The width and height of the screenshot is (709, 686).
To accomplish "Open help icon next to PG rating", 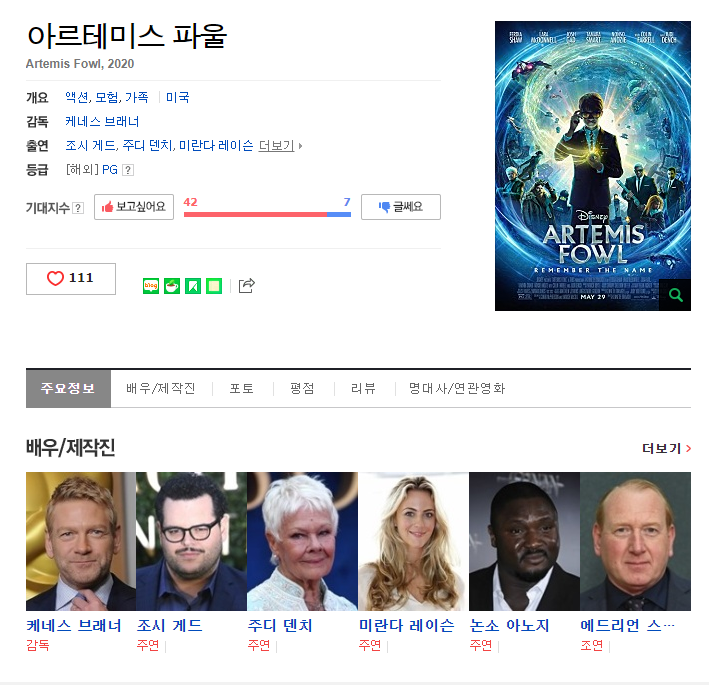I will coord(128,170).
